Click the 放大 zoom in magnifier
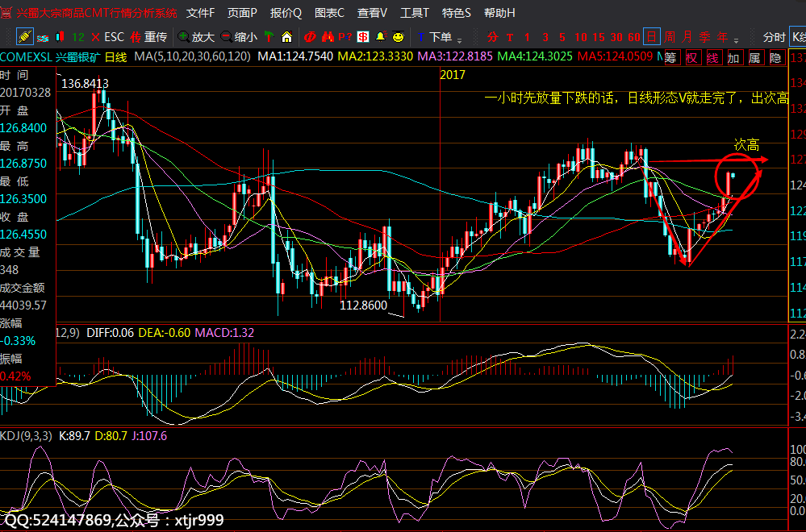 tap(196, 37)
